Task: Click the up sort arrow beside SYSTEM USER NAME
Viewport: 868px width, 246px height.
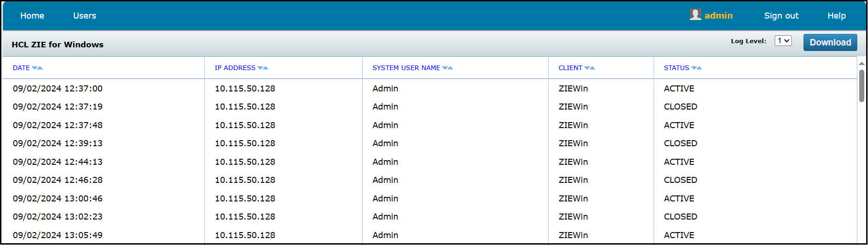Action: click(x=451, y=68)
